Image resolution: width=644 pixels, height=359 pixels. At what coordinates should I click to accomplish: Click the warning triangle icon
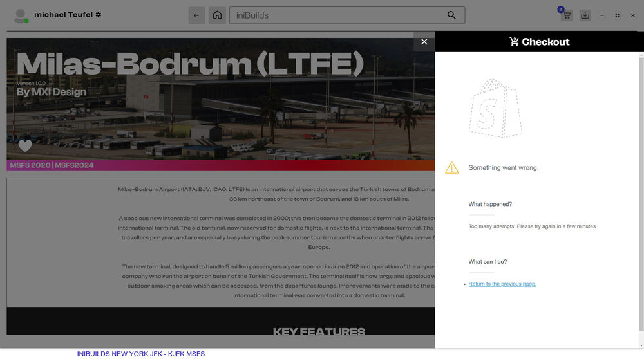(452, 167)
